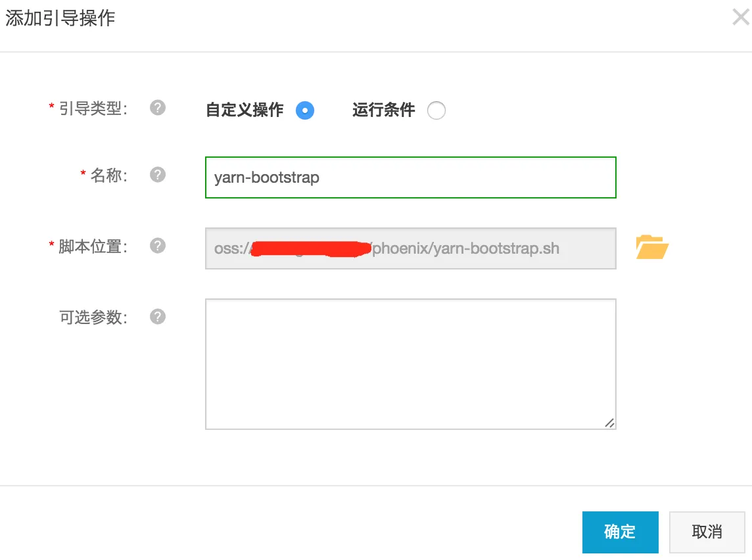Click the 引导类型 field label

[93, 108]
